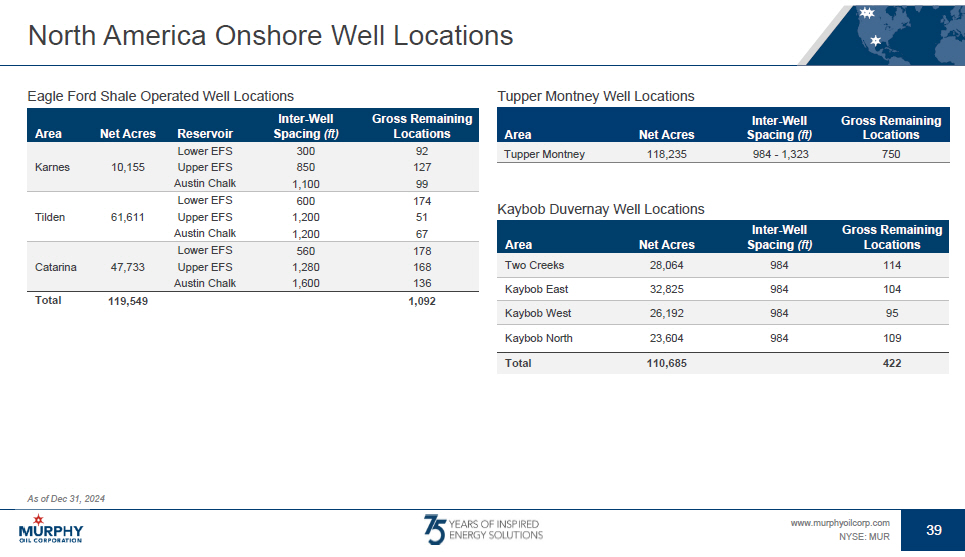Click the Kaybob North row label
Image resolution: width=965 pixels, height=557 pixels.
click(x=538, y=338)
